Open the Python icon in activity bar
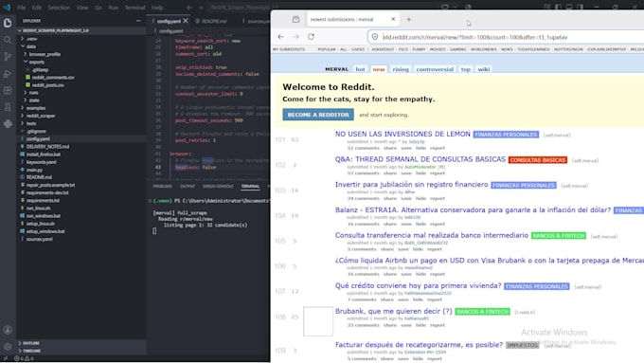644x363 pixels. (x=8, y=124)
